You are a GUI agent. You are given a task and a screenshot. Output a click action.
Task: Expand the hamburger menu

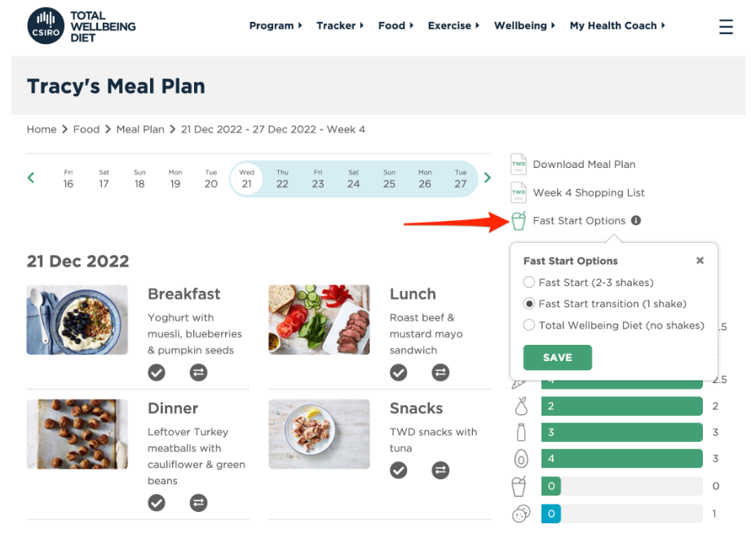[726, 26]
